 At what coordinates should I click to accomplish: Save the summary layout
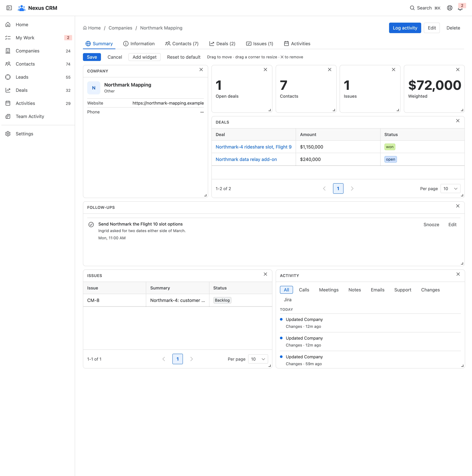coord(92,57)
